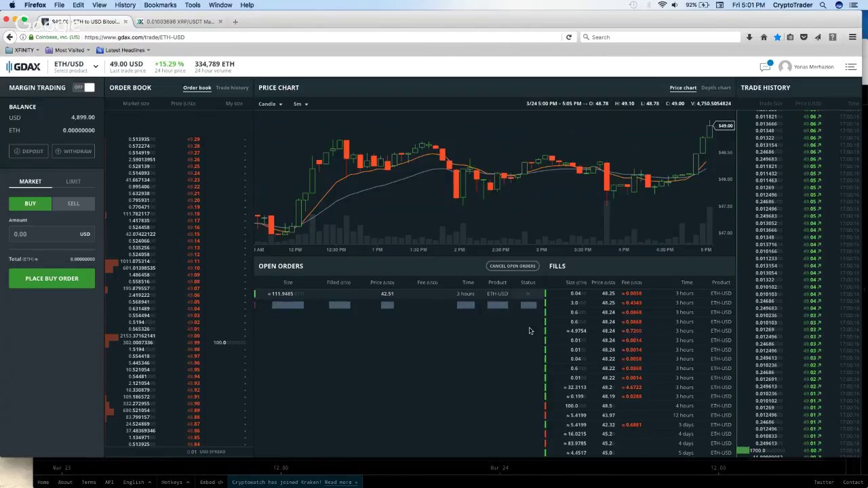Open the Terms footer link

pyautogui.click(x=88, y=482)
